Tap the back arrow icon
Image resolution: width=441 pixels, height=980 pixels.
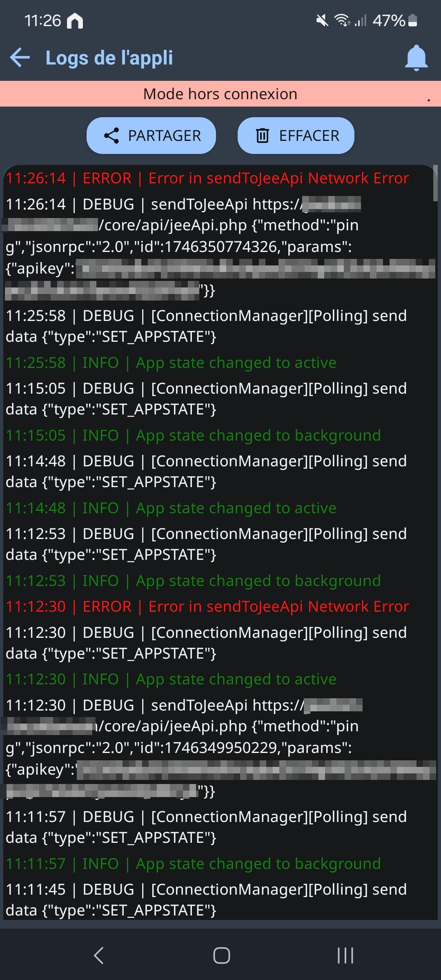(20, 57)
